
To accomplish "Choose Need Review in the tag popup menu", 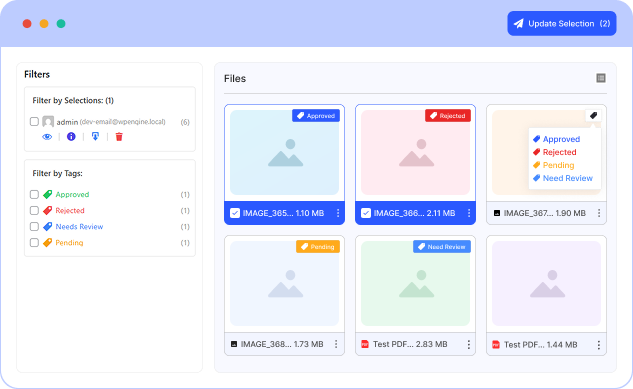I will click(x=563, y=178).
